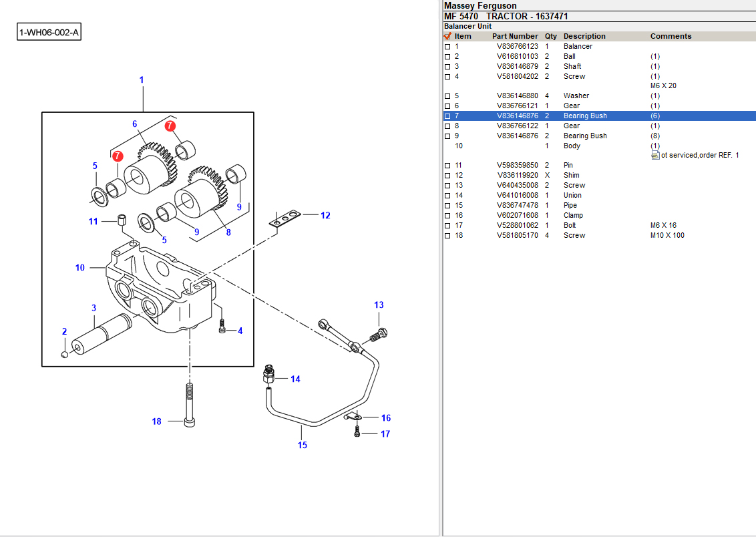
Task: Check the box for item 13 Screw
Action: coord(447,186)
